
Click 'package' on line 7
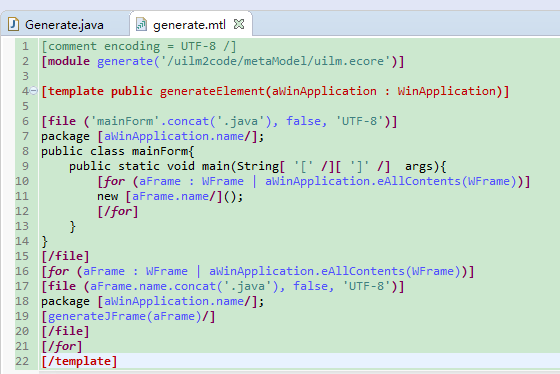[65, 136]
